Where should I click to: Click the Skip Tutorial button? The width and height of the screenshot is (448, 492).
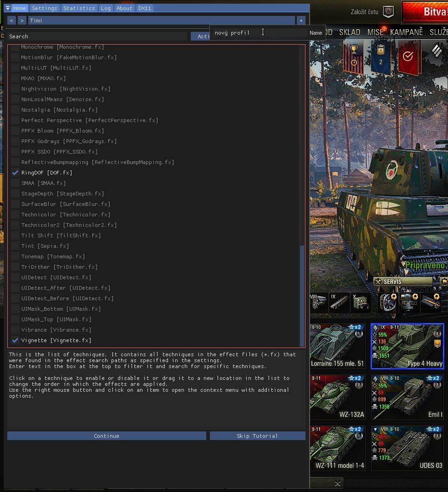pyautogui.click(x=257, y=436)
